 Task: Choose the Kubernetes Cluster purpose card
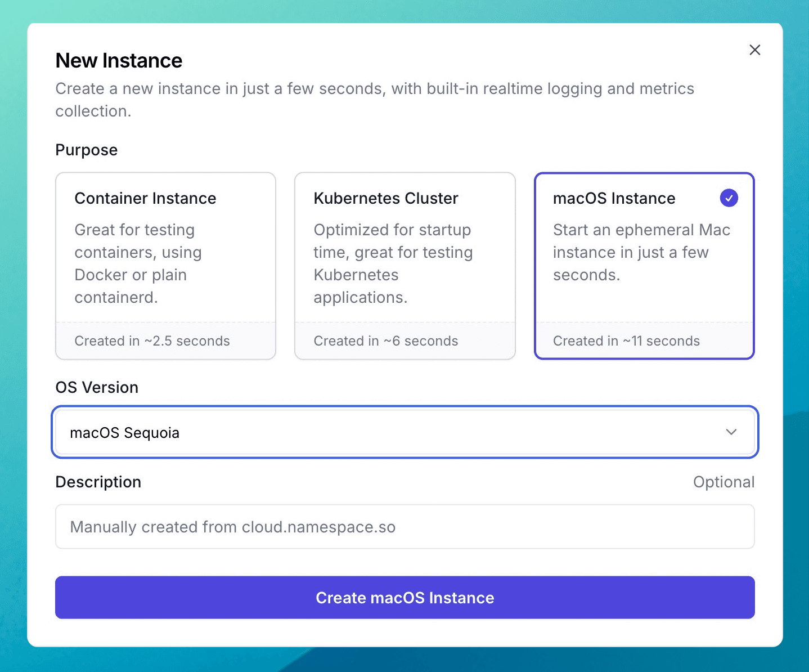(405, 266)
